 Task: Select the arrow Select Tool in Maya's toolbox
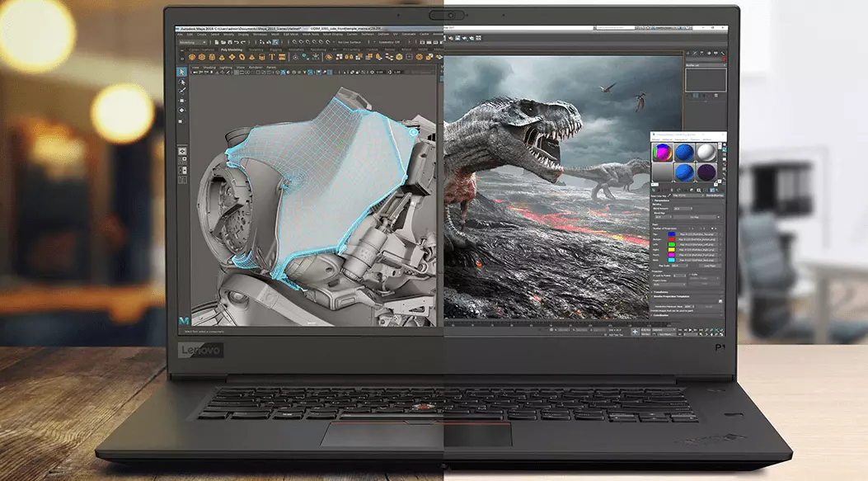point(181,72)
